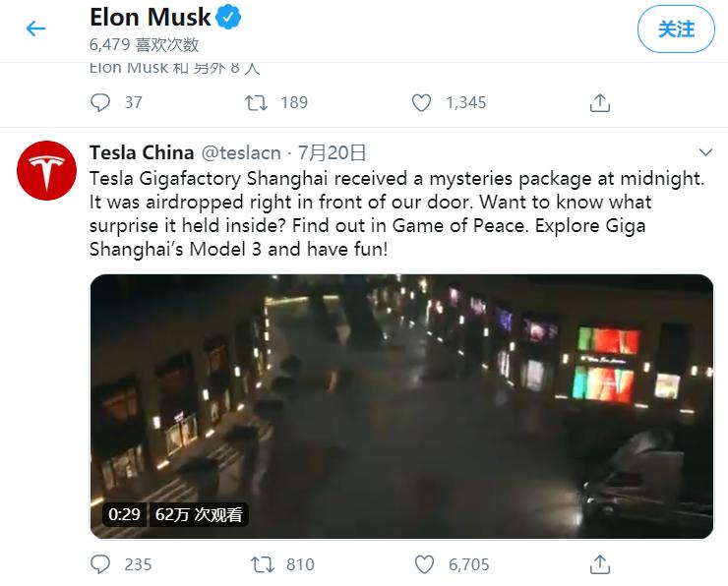Open the Tesla China tweet options chevron
The height and width of the screenshot is (586, 728).
tap(704, 152)
